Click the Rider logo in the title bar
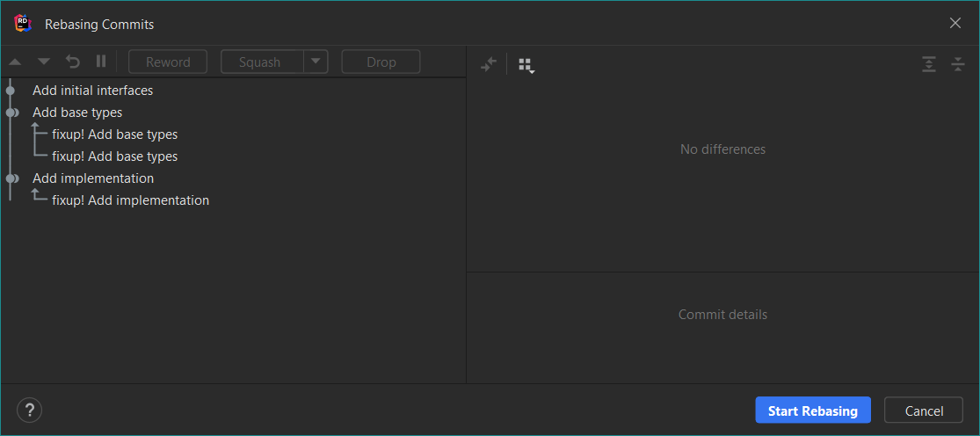The width and height of the screenshot is (980, 436). [23, 24]
